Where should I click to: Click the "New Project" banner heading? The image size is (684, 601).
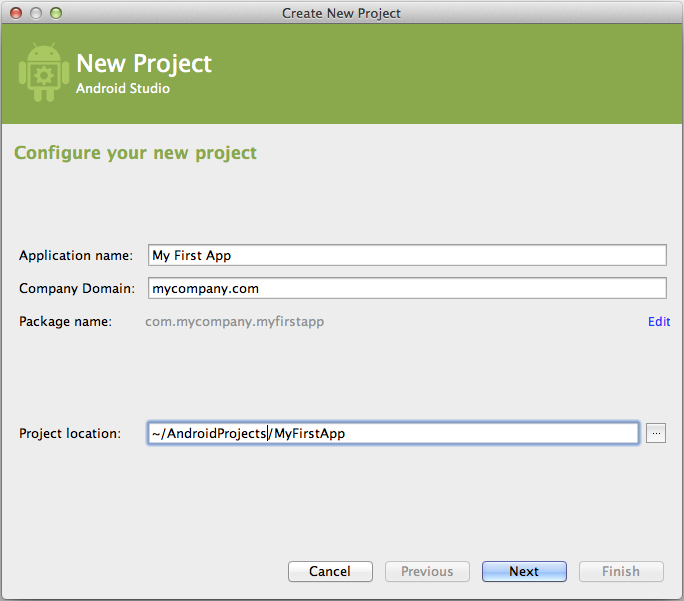click(x=144, y=64)
